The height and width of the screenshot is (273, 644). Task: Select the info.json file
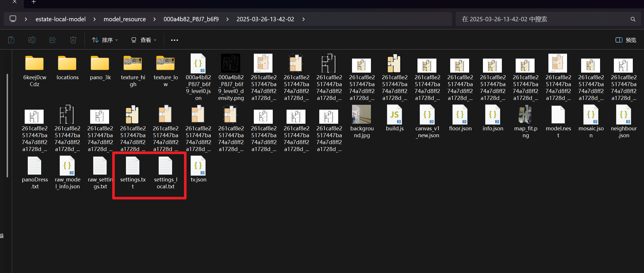[x=493, y=118]
